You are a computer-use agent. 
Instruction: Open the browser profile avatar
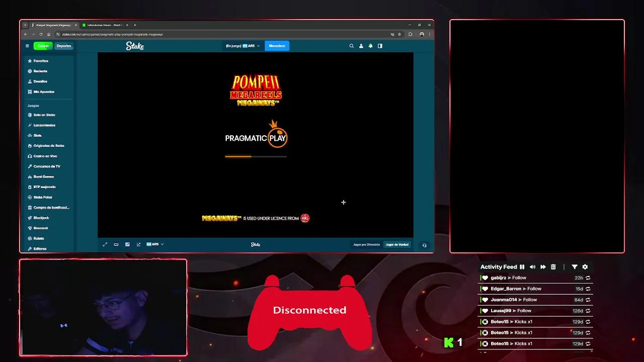coord(422,34)
